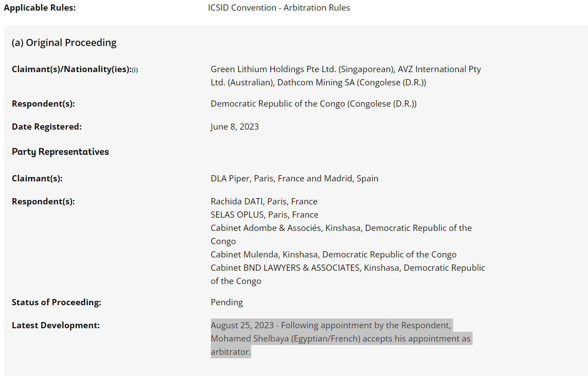Viewport: 588px width, 376px height.
Task: Click the 'Rachida DATI, Paris, France' entry
Action: (x=264, y=202)
